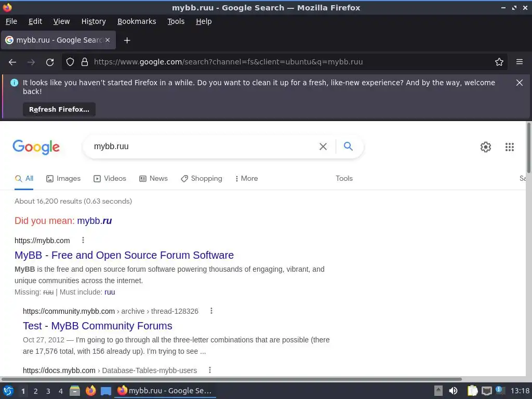The width and height of the screenshot is (532, 399).
Task: Open the tracking protection shield icon
Action: click(70, 62)
